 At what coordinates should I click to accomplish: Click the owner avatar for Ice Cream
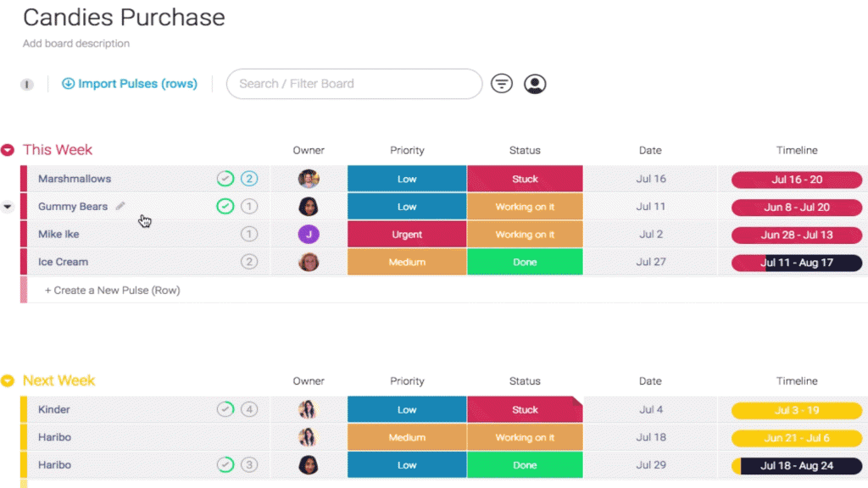pyautogui.click(x=309, y=262)
